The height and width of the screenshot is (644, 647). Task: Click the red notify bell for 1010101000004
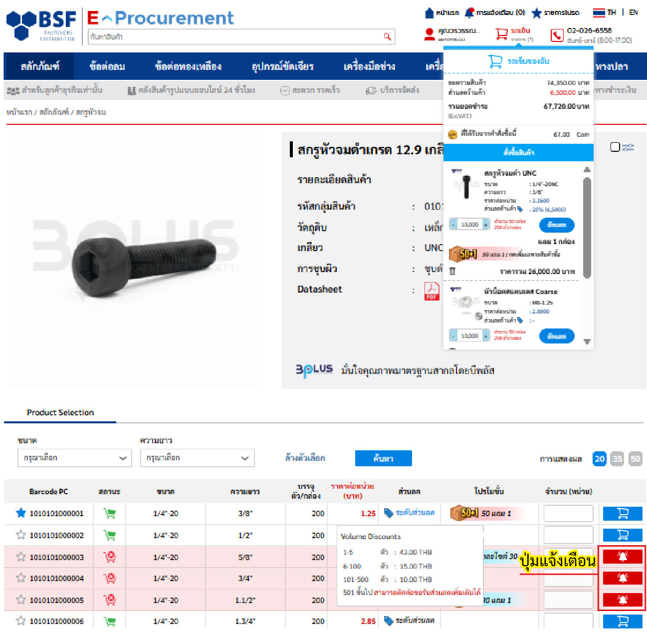pyautogui.click(x=623, y=578)
